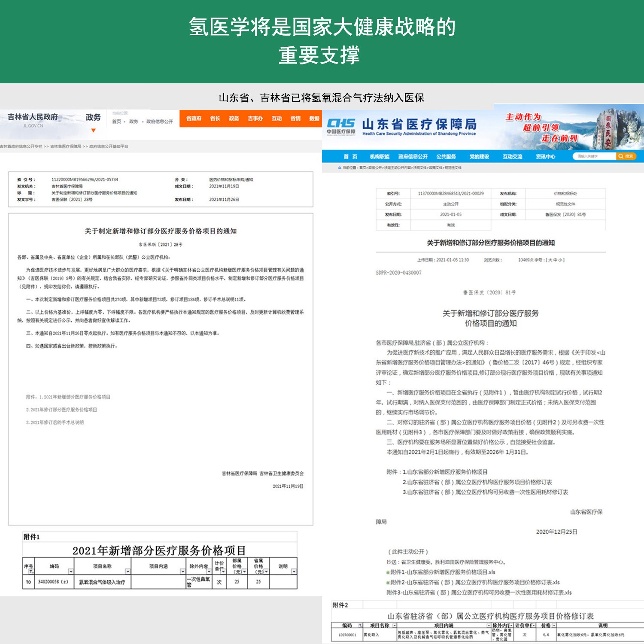Select 政府信息公开 tab in blue navigation bar
Screen dimensions: 644x644
413,157
